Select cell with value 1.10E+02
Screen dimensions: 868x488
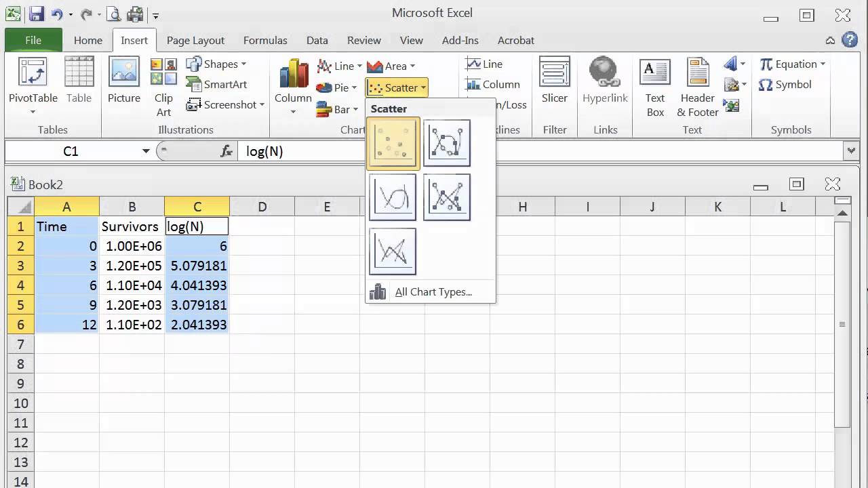(132, 325)
